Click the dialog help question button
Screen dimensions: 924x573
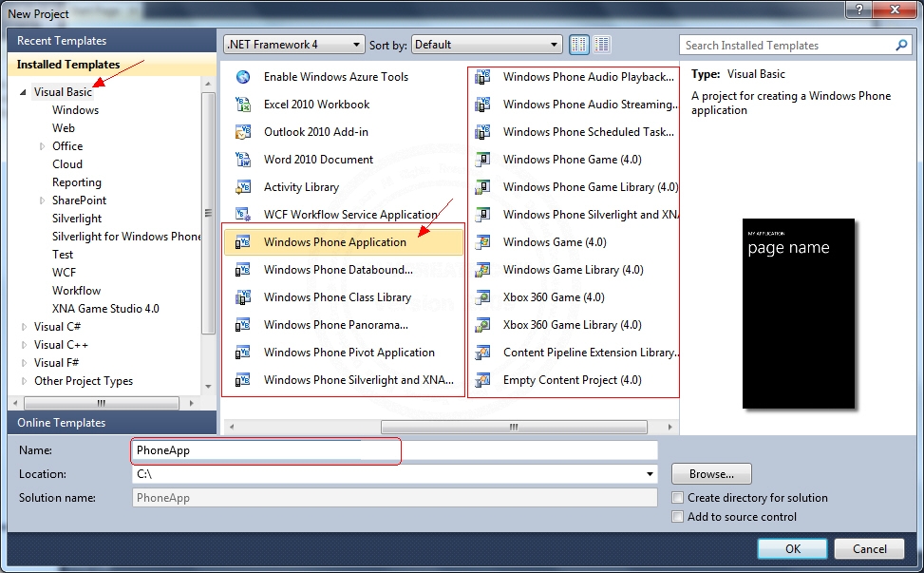pos(859,9)
